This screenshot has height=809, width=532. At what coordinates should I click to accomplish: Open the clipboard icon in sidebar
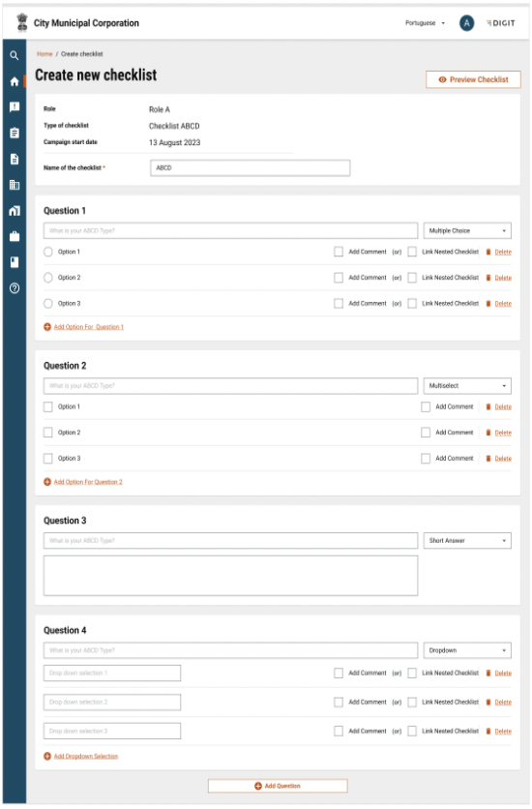click(15, 133)
